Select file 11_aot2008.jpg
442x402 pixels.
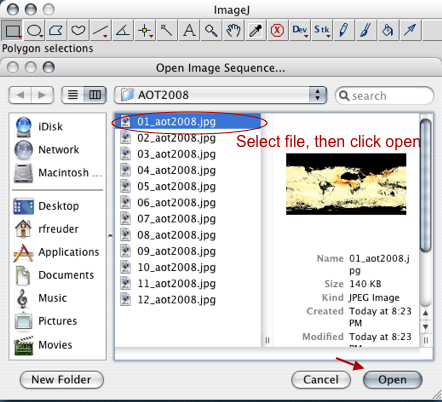point(188,283)
